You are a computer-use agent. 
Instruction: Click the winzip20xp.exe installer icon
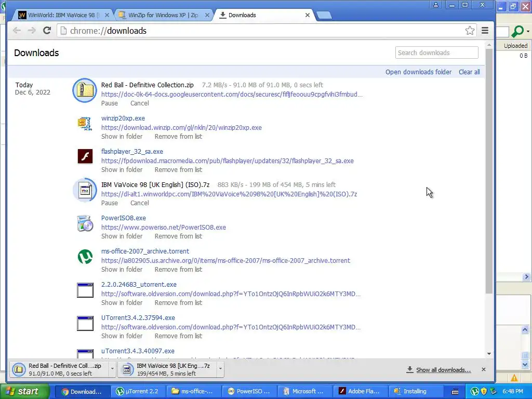click(85, 124)
